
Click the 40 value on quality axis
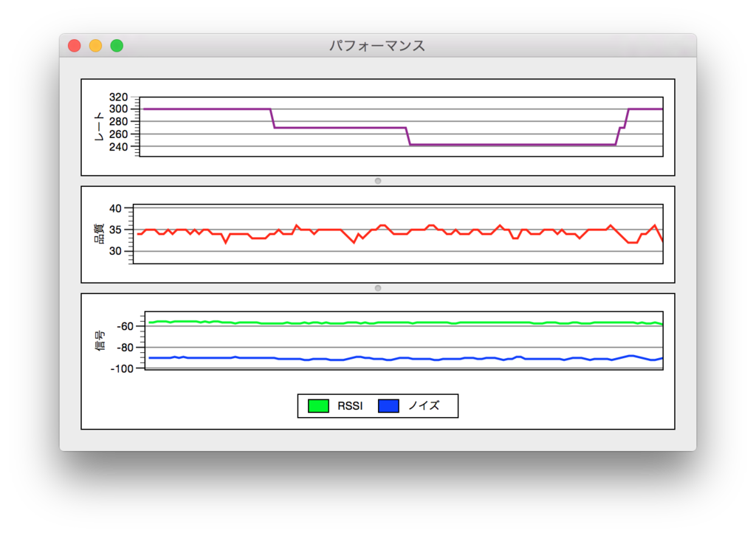(116, 208)
